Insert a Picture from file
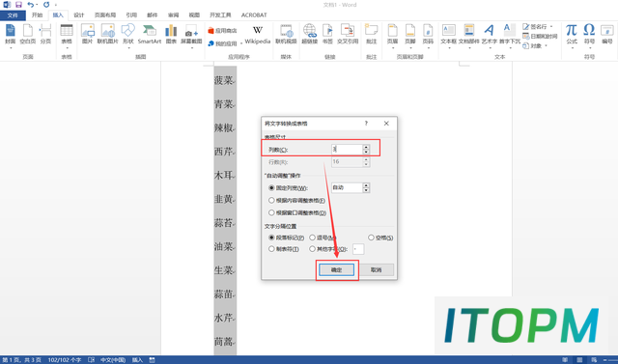Image resolution: width=618 pixels, height=364 pixels. click(87, 34)
